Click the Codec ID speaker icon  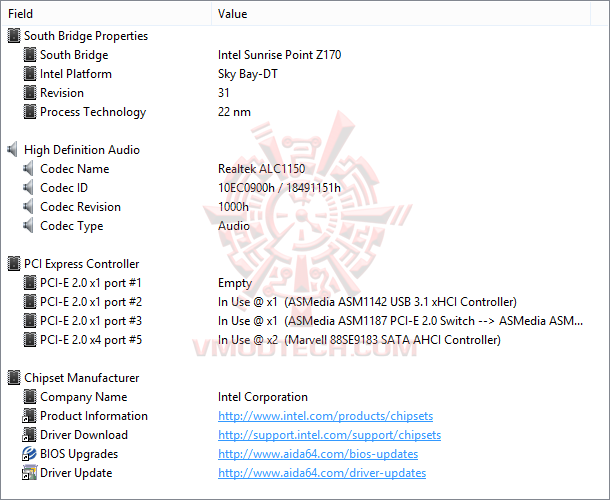pos(28,188)
